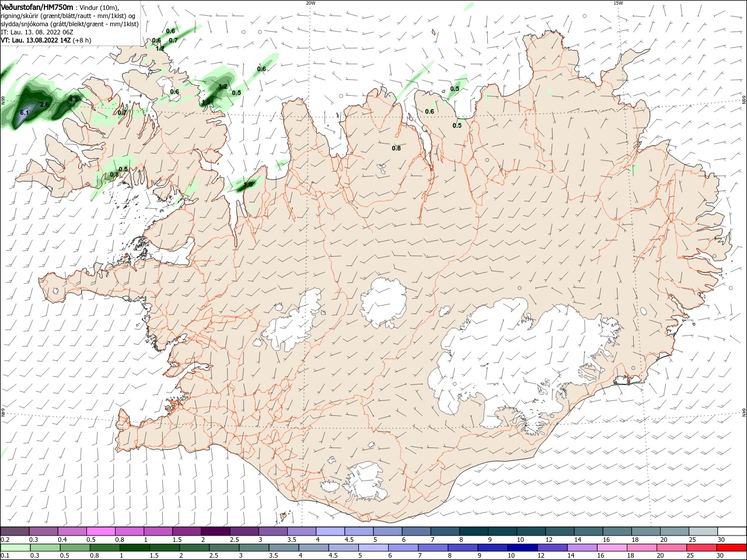Select the darkest green 1–1.5 rain swatch

[x=134, y=548]
